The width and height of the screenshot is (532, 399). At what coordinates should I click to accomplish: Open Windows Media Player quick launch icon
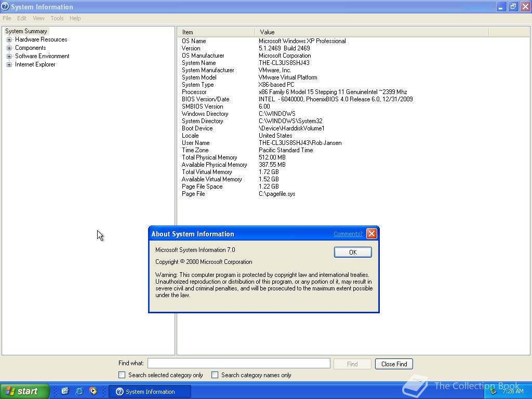[x=93, y=391]
